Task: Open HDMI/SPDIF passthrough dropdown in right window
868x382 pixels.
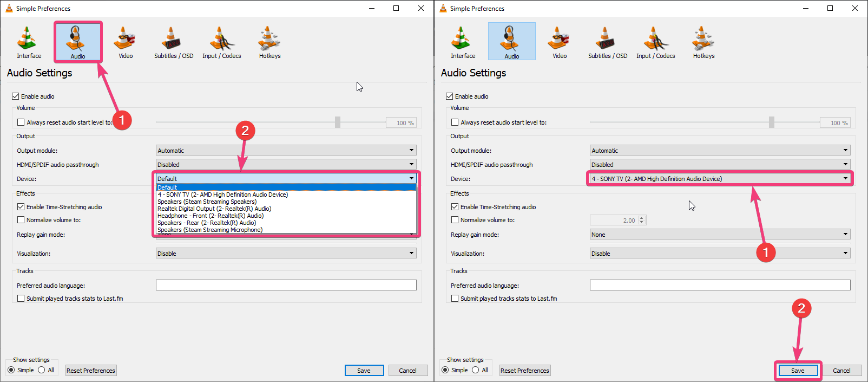Action: [x=720, y=165]
